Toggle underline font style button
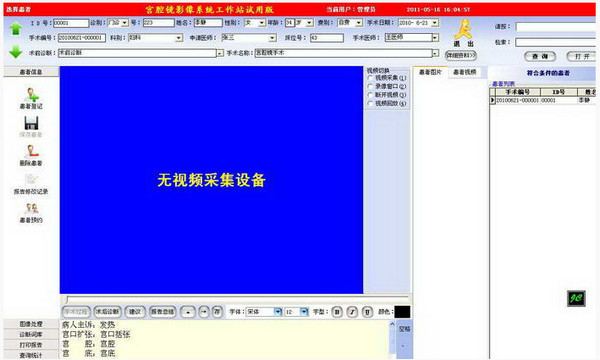Viewport: 600px width, 360px height. (367, 312)
